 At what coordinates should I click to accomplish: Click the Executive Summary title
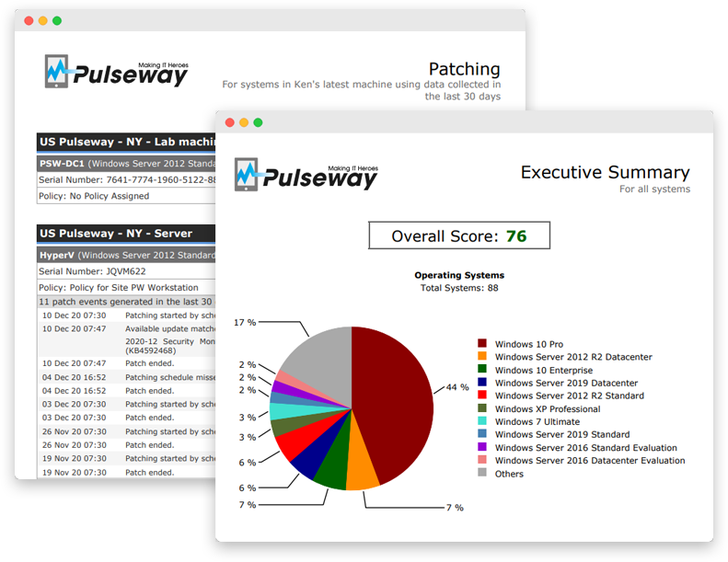605,172
